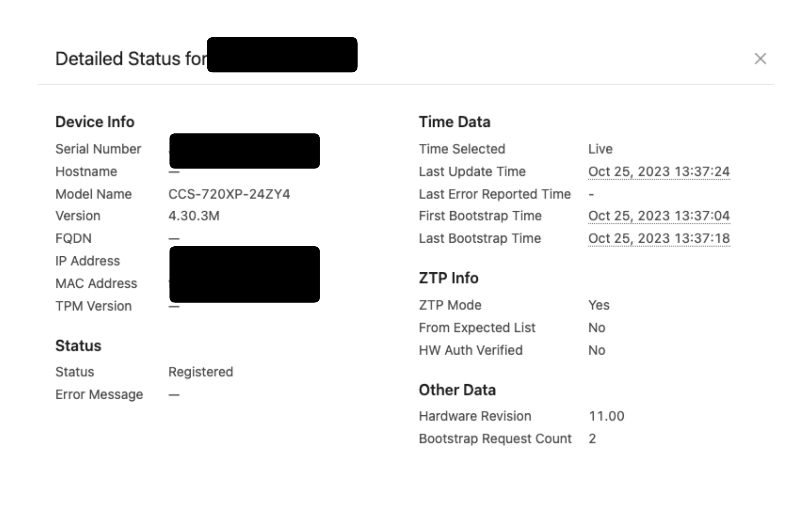The height and width of the screenshot is (506, 812).
Task: Close the Detailed Status dialog
Action: tap(760, 58)
